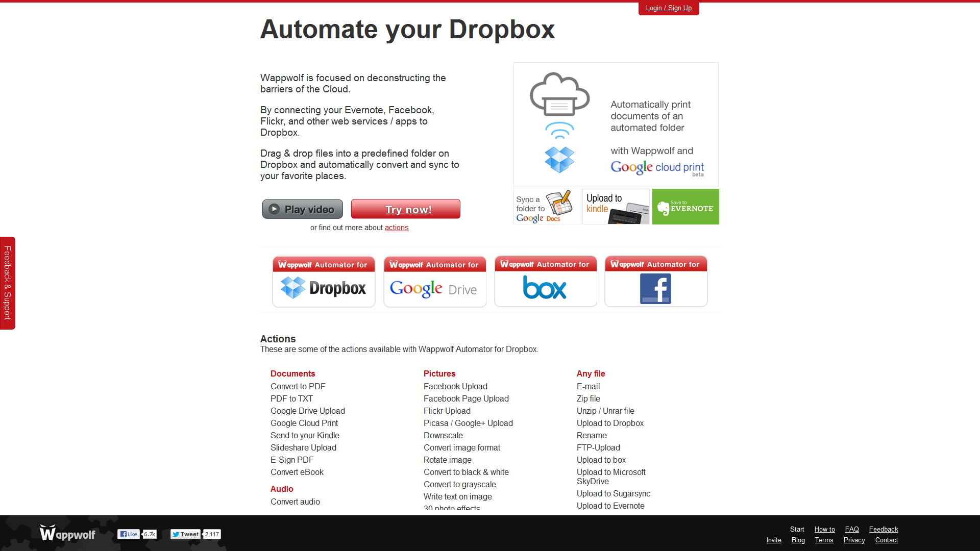Play the video introduction
Screen dimensions: 980x551
tap(302, 209)
